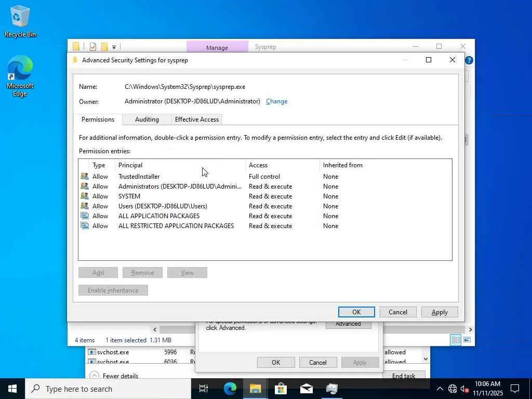Cancel the Advanced Security Settings dialog
532x399 pixels.
[397, 312]
